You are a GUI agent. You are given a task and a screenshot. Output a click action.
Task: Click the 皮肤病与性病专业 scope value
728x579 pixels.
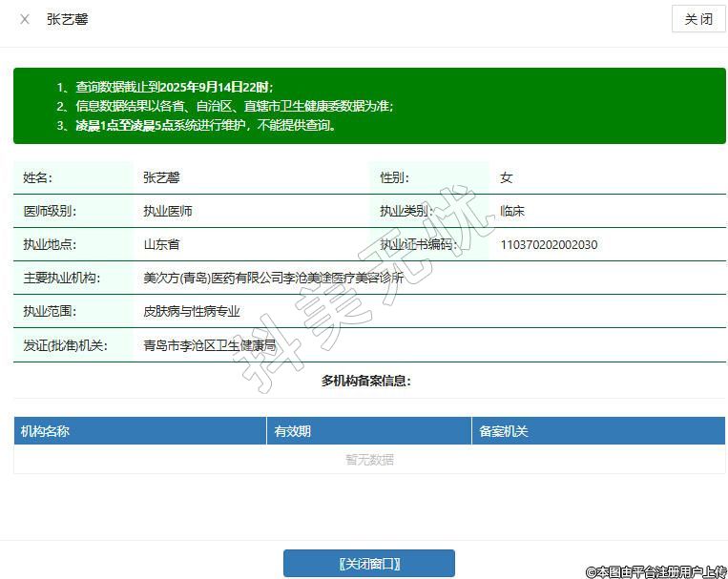tap(192, 312)
